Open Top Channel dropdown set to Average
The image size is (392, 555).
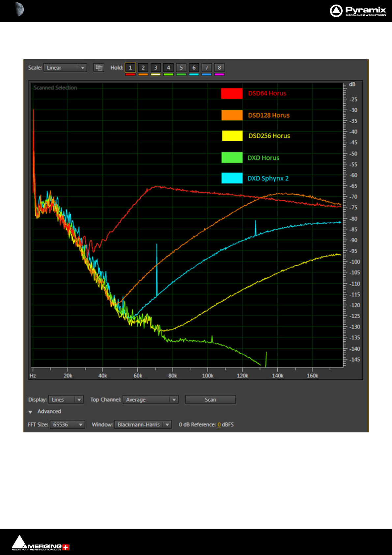(x=151, y=400)
